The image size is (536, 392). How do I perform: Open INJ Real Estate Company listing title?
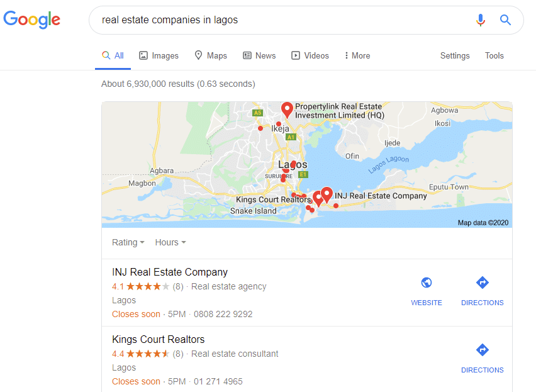coord(170,272)
